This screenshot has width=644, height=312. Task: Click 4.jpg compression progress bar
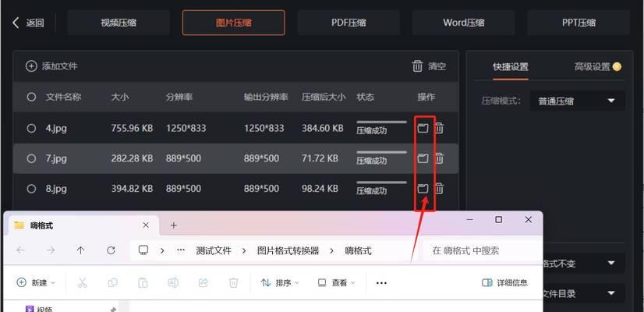pos(381,122)
